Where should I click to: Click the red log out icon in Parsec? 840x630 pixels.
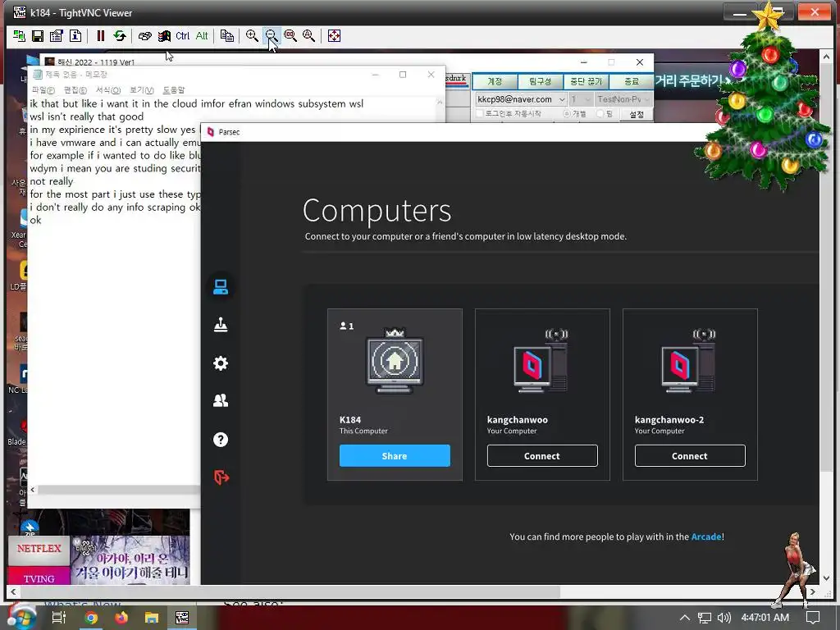click(x=221, y=477)
